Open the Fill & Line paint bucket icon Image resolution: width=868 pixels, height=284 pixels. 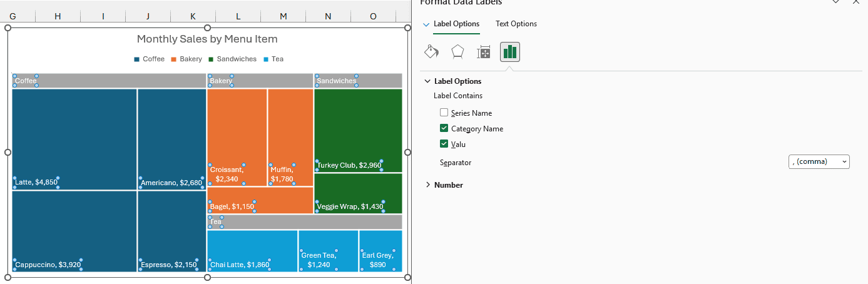(432, 52)
